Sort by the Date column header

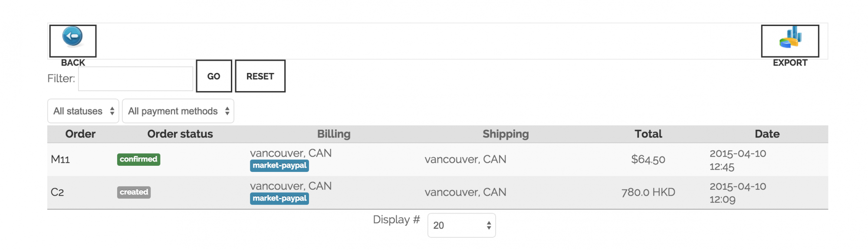(767, 134)
